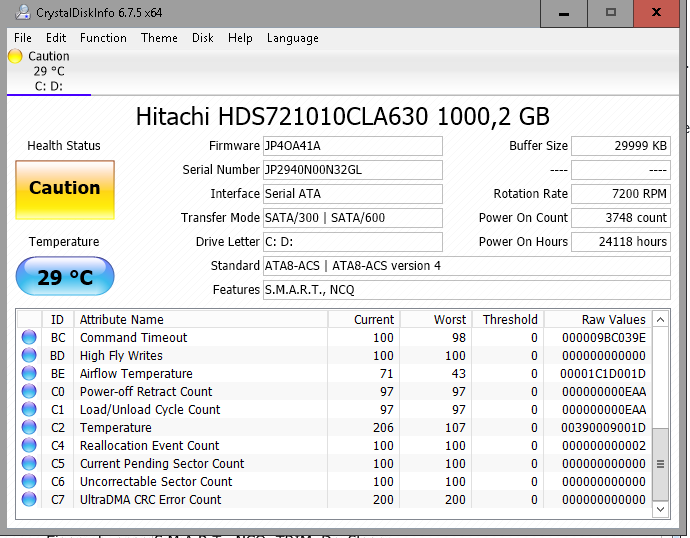Click the scrollbar up arrow in attribute list
The width and height of the screenshot is (690, 538).
click(660, 320)
